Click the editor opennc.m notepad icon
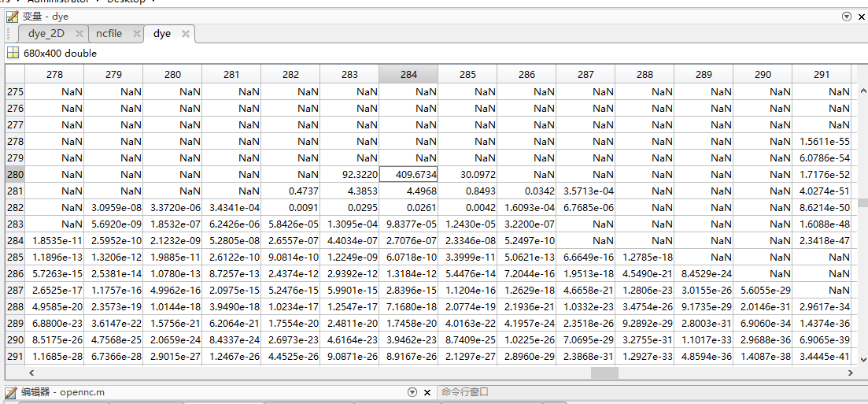 pos(10,392)
